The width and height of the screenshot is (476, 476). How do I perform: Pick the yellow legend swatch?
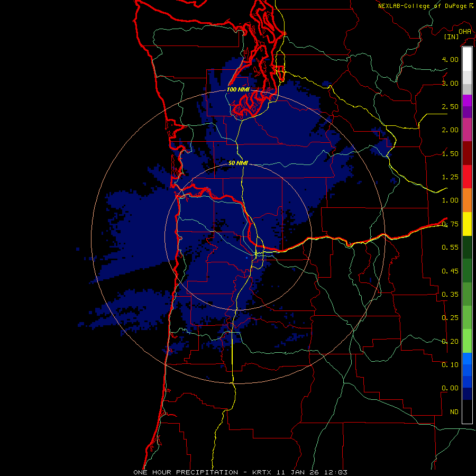[467, 224]
